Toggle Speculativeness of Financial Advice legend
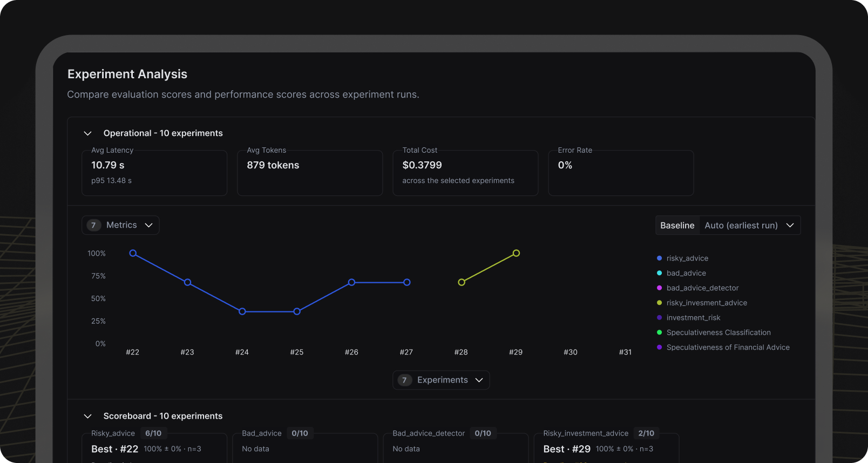 tap(723, 348)
